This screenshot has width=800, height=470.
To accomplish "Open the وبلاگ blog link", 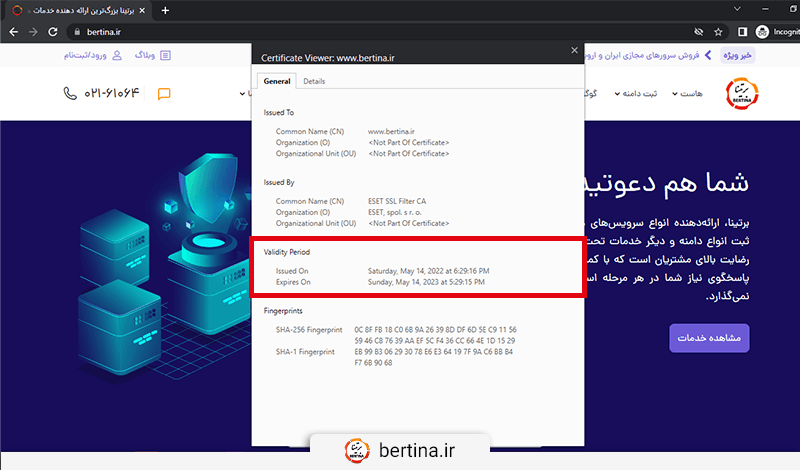I will [x=145, y=55].
